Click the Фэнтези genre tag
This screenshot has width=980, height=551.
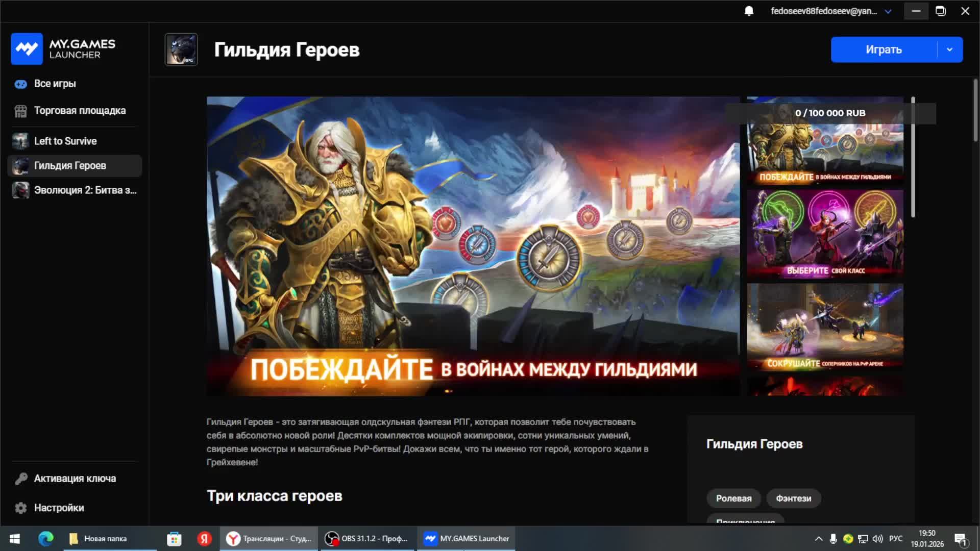coord(793,498)
